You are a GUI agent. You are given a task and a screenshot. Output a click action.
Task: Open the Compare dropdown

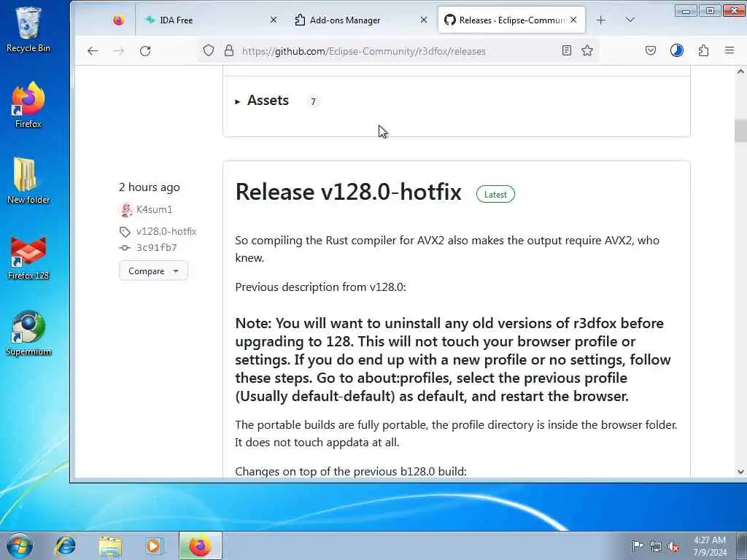(153, 271)
